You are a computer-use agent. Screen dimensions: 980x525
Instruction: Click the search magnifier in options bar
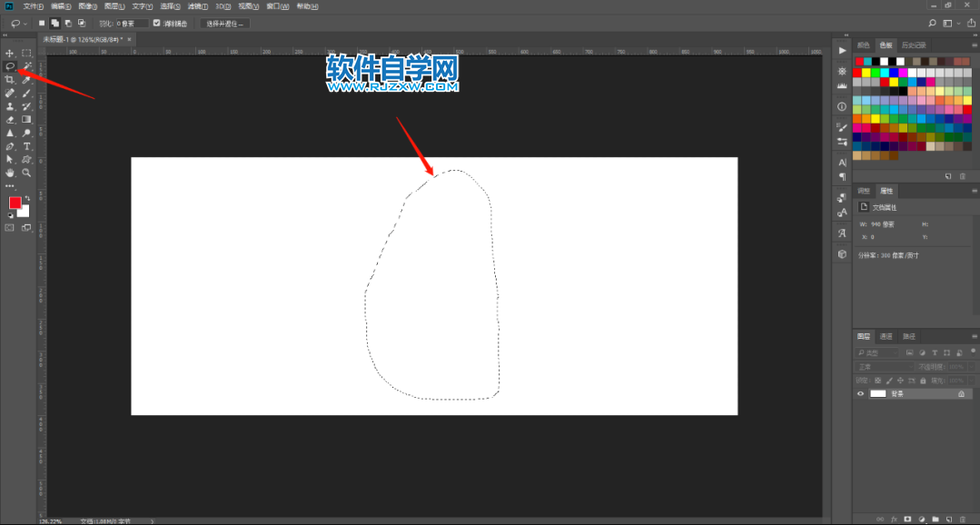coord(932,23)
